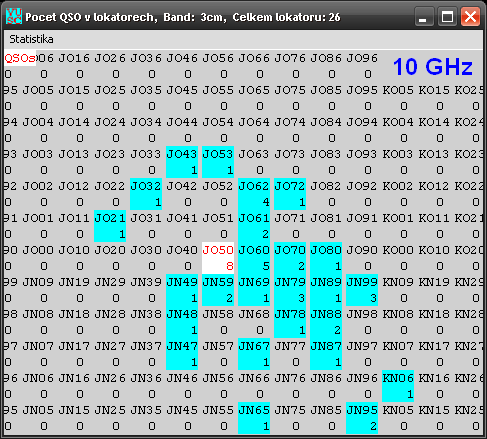Click the KN09 locator label
This screenshot has width=487, height=439.
(x=398, y=282)
